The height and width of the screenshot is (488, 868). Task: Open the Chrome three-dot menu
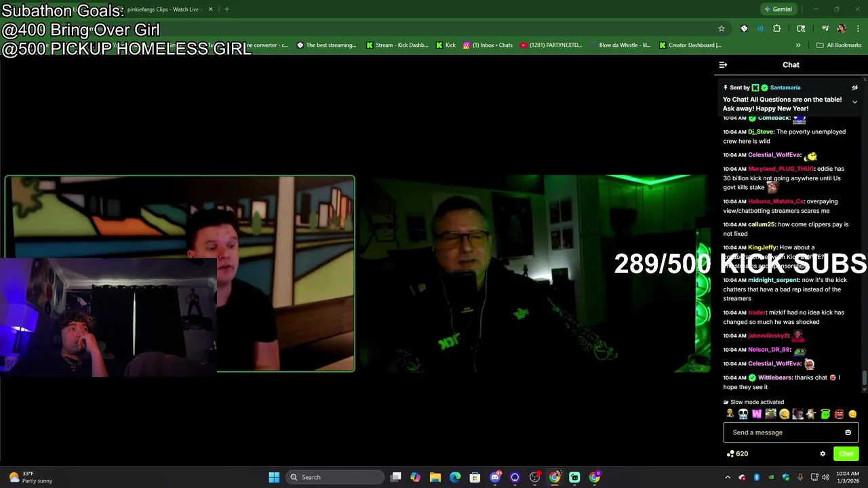point(859,28)
